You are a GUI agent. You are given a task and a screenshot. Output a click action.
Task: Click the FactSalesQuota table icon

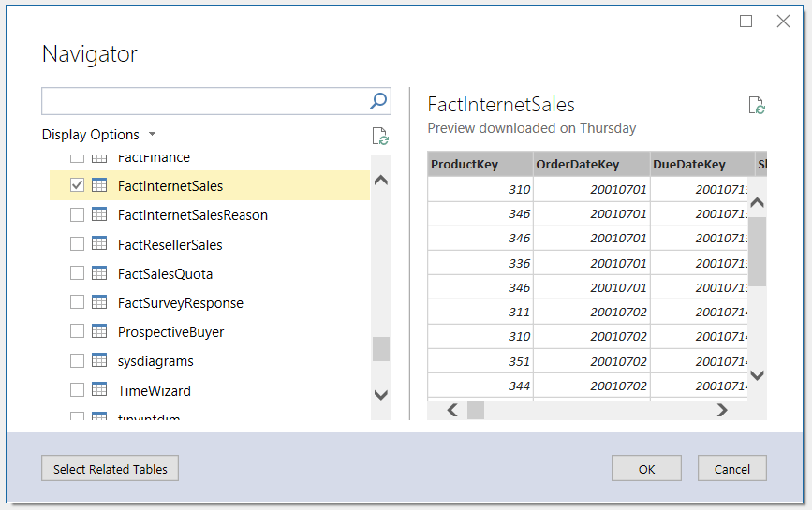[99, 273]
